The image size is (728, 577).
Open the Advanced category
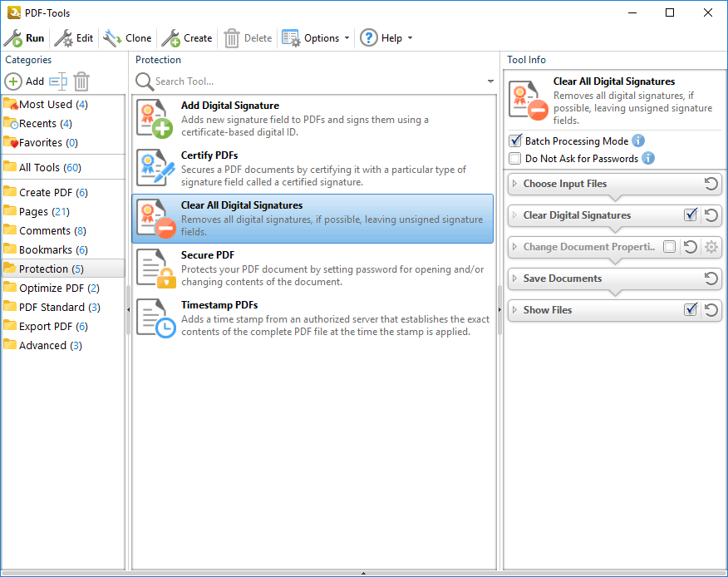pyautogui.click(x=63, y=345)
